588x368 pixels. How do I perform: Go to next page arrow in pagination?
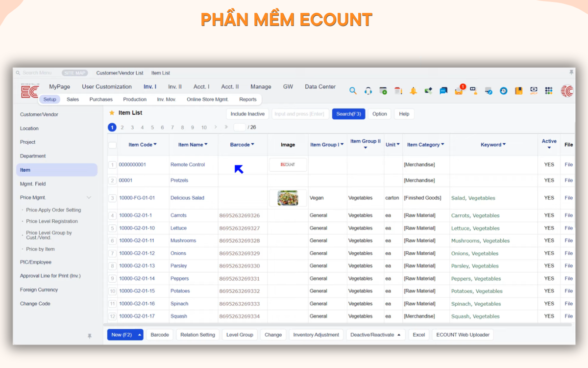click(x=216, y=127)
